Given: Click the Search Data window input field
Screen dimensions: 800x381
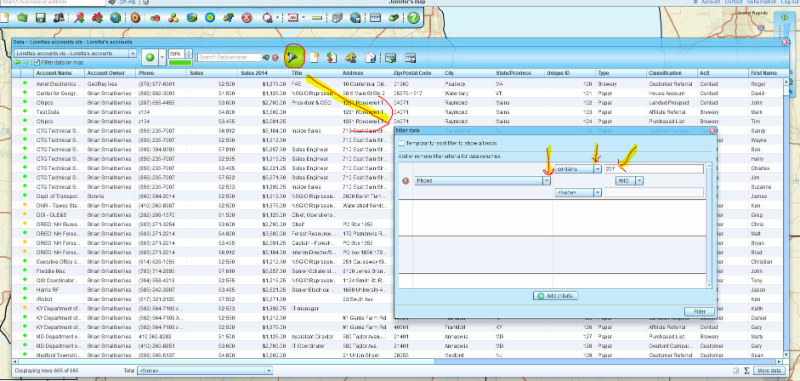Looking at the screenshot, I should coord(229,58).
